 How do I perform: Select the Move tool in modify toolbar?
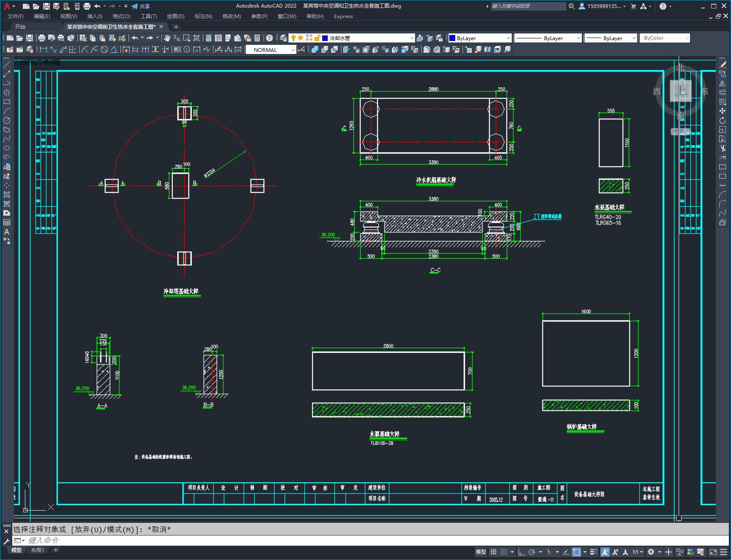[723, 111]
